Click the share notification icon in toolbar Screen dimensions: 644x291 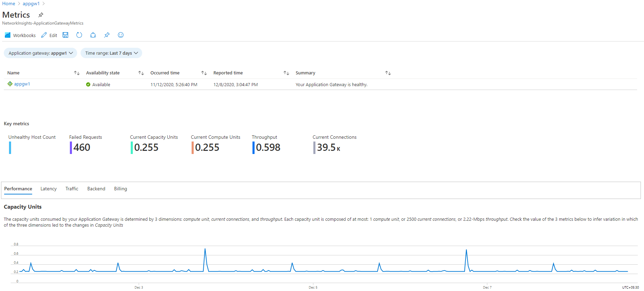pyautogui.click(x=93, y=35)
